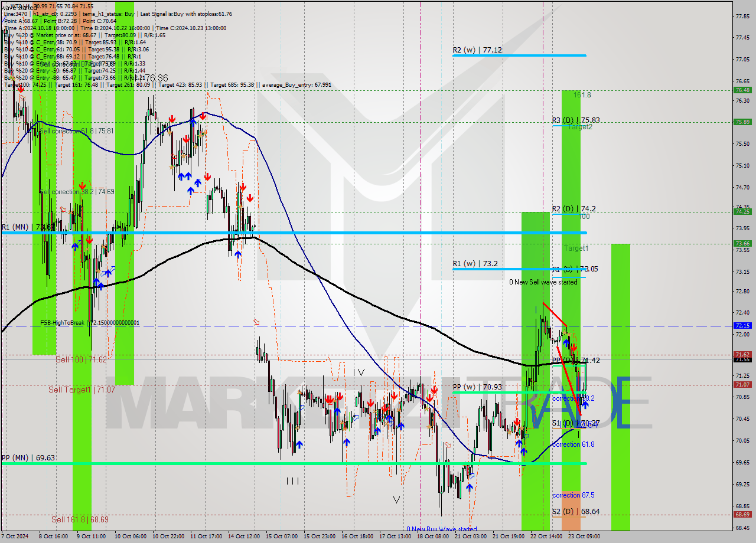Select the PP (MN) | 69.63 monthly pivot label
Viewport: 756px width, 543px height.
(28, 457)
